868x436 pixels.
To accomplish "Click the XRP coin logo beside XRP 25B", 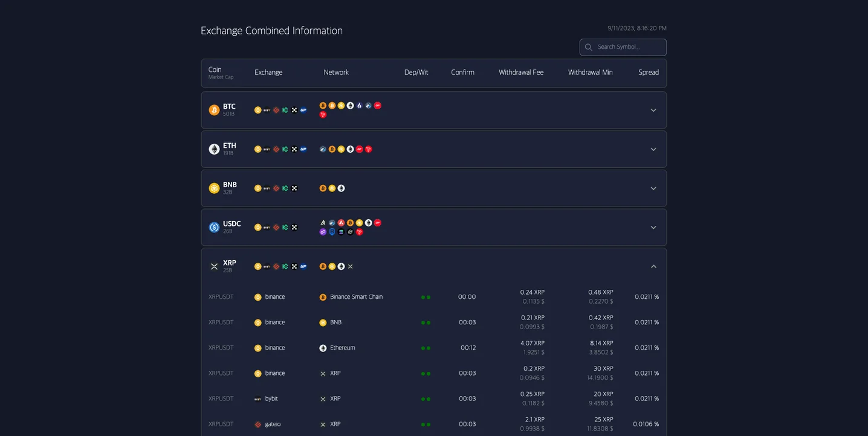I will (x=214, y=266).
